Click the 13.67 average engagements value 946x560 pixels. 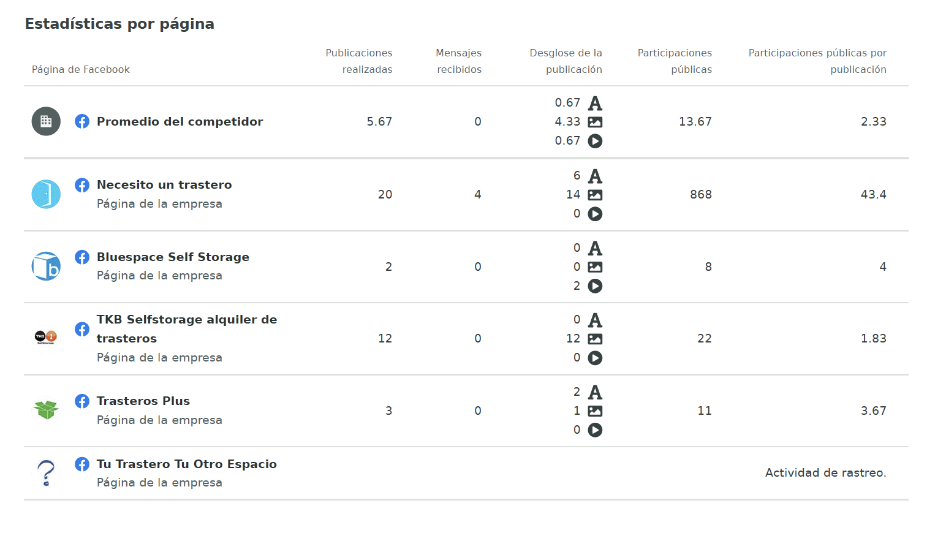point(695,122)
